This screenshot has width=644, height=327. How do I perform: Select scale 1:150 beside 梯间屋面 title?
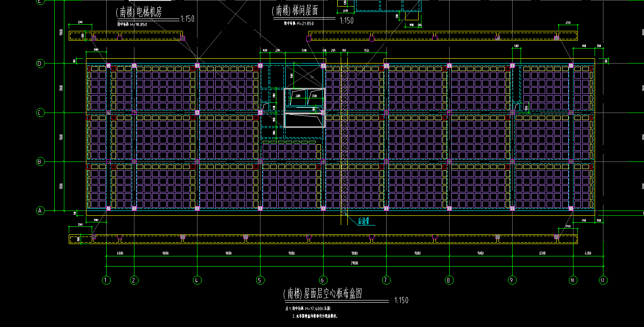coord(346,20)
